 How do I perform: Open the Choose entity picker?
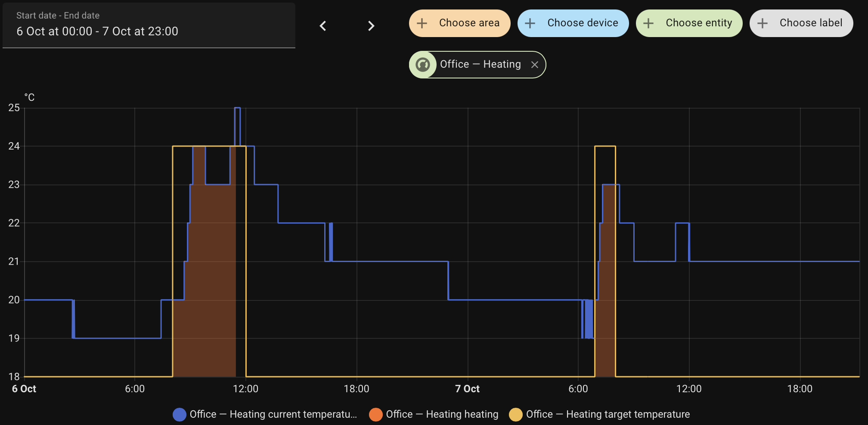(698, 23)
